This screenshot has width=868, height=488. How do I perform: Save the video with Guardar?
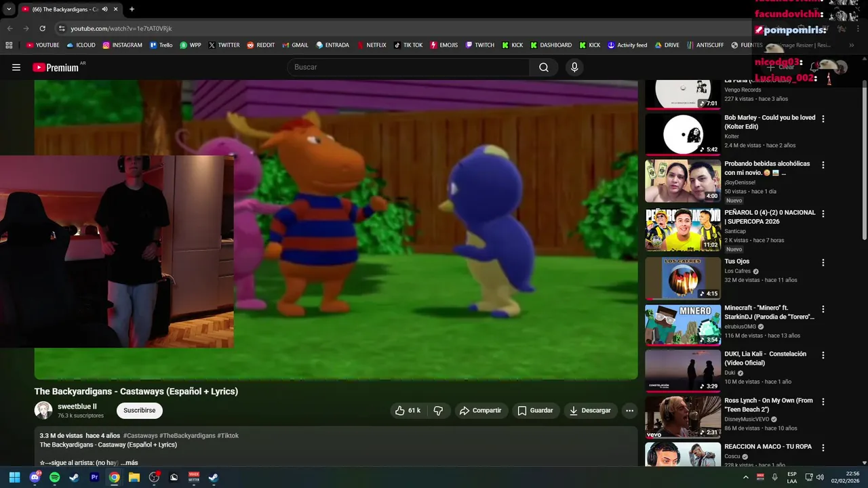tap(535, 410)
